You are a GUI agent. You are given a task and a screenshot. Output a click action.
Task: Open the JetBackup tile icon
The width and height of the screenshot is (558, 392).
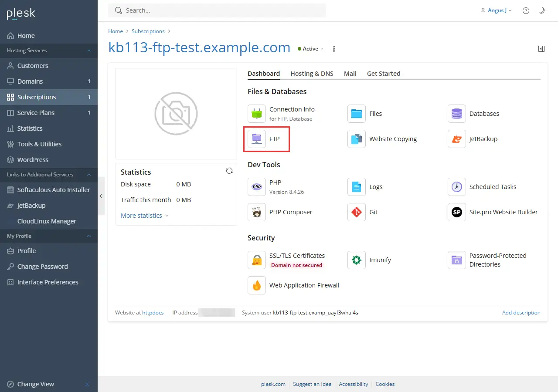(457, 139)
